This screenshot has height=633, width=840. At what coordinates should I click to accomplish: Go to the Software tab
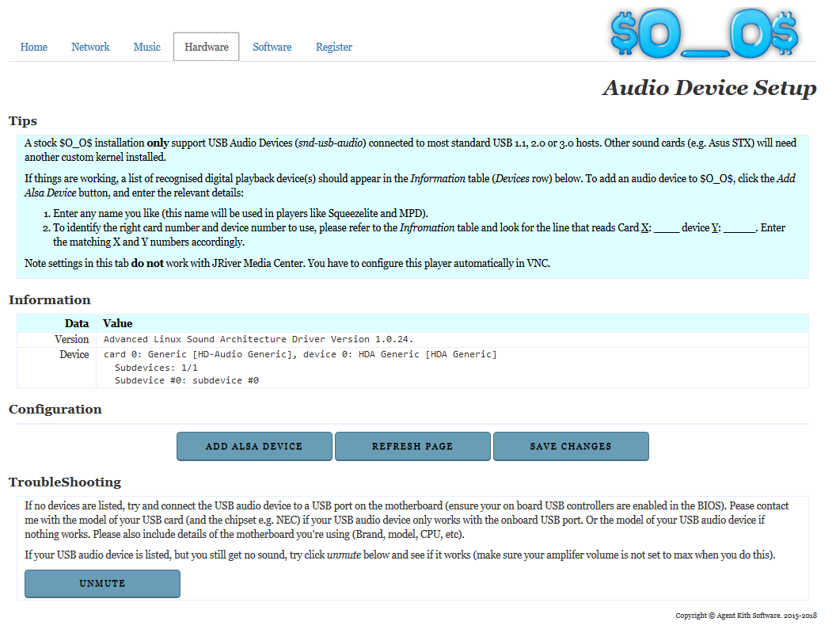(272, 48)
